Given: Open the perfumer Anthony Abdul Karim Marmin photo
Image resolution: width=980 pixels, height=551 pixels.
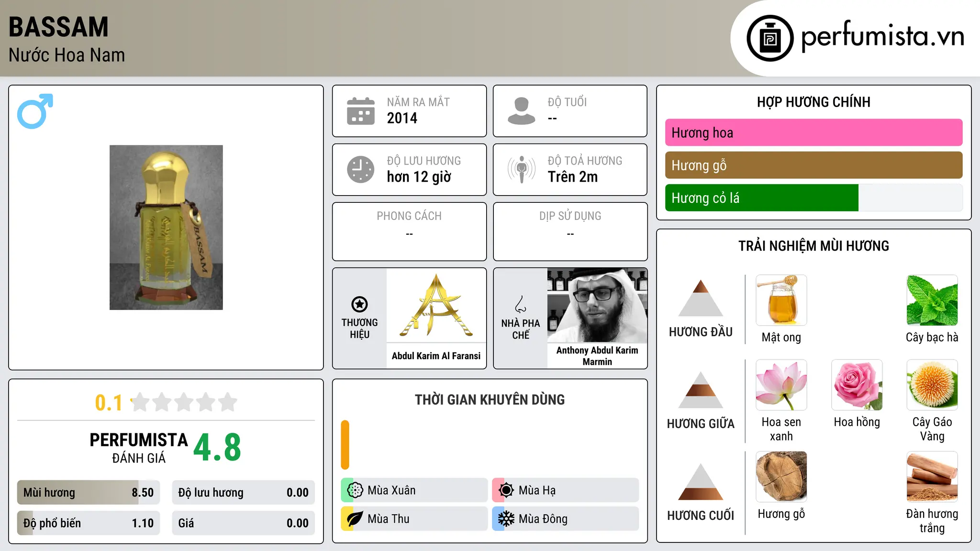Looking at the screenshot, I should point(597,305).
